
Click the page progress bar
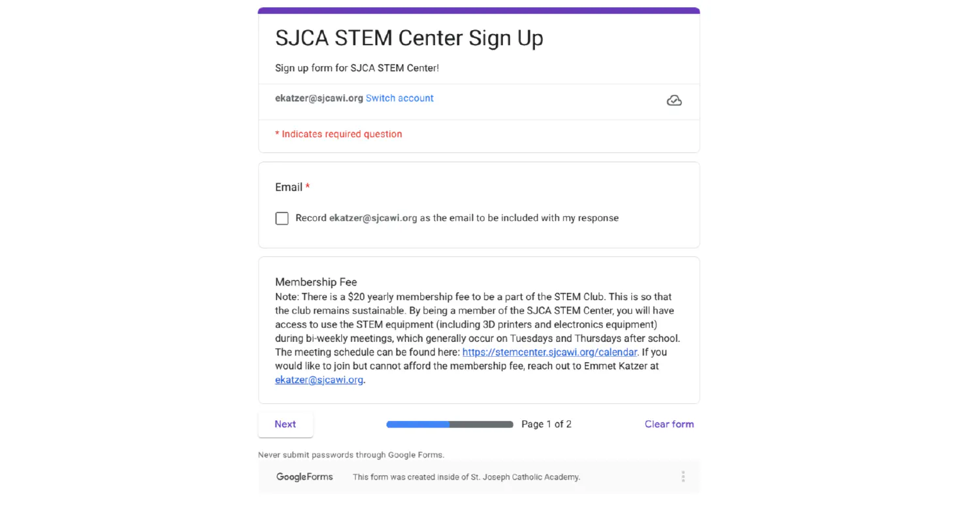tap(449, 425)
